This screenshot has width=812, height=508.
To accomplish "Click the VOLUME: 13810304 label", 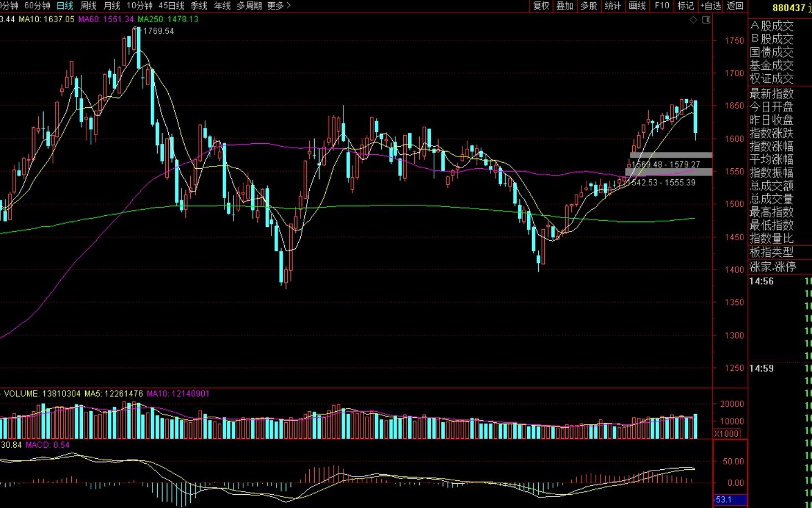I will (x=42, y=394).
